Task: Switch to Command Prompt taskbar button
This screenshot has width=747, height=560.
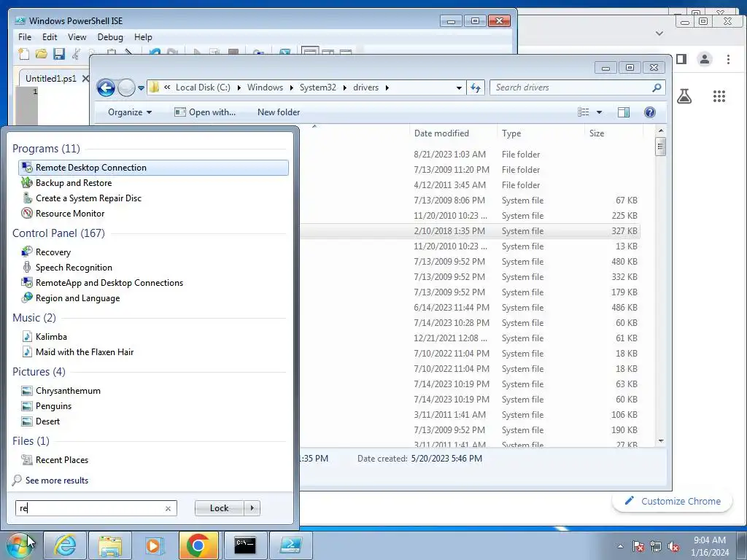Action: (245, 545)
